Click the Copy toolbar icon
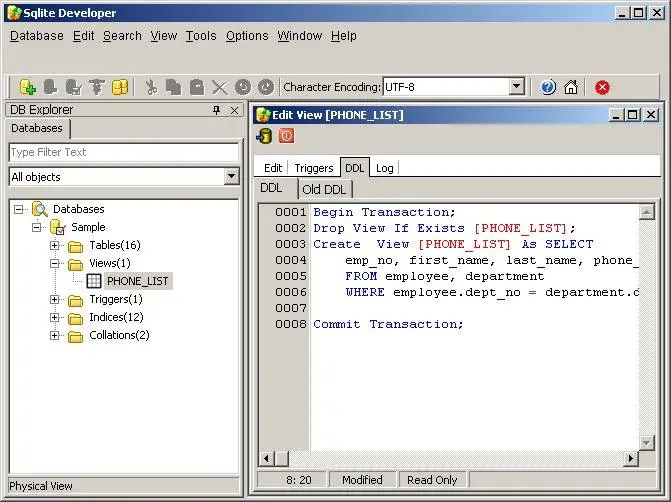 173,87
